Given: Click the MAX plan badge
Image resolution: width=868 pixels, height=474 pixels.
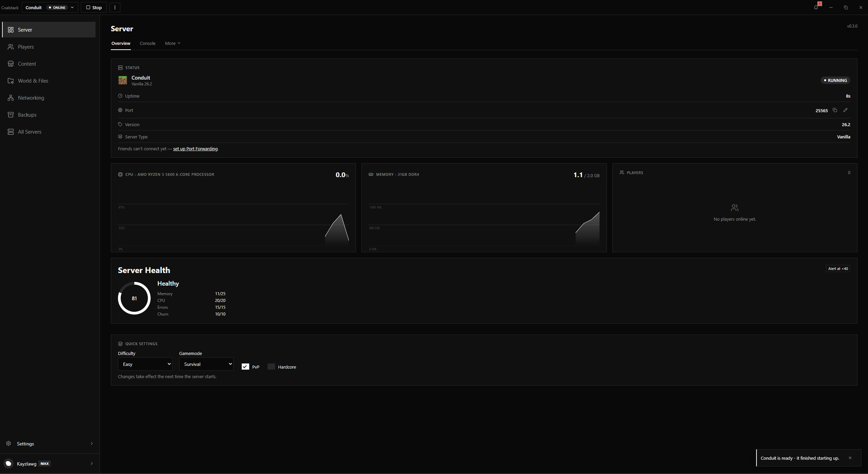Looking at the screenshot, I should (x=45, y=463).
